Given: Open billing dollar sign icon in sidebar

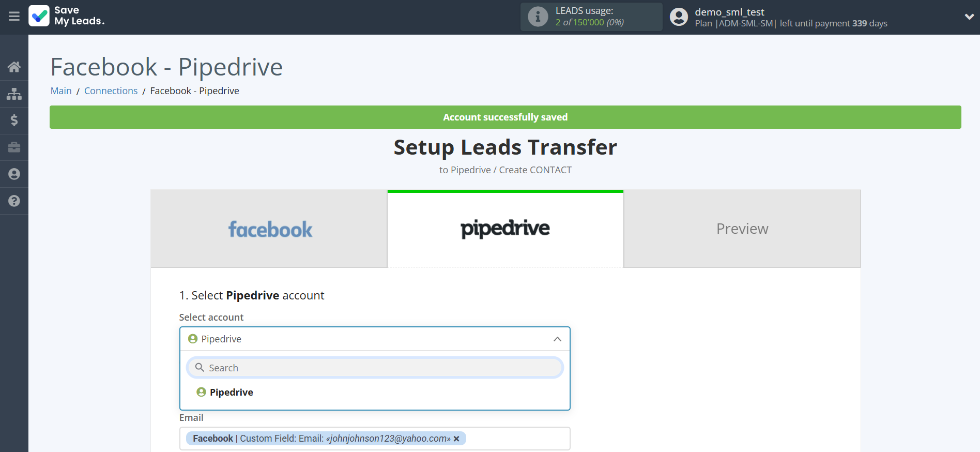Looking at the screenshot, I should click(x=14, y=120).
